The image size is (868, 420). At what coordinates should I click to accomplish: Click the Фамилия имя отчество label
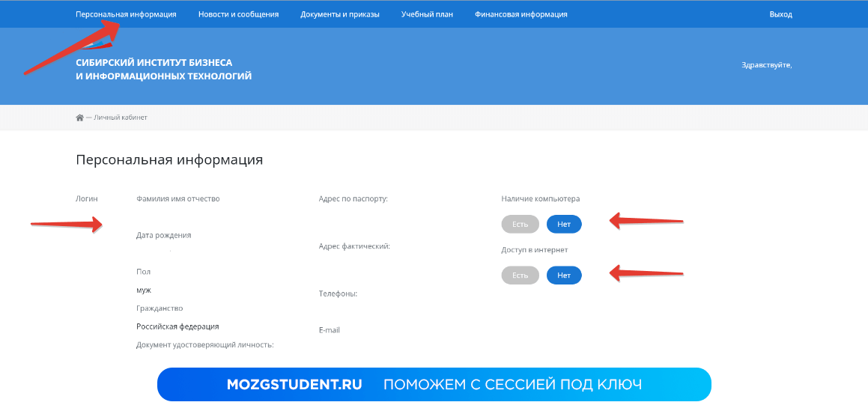tap(178, 198)
